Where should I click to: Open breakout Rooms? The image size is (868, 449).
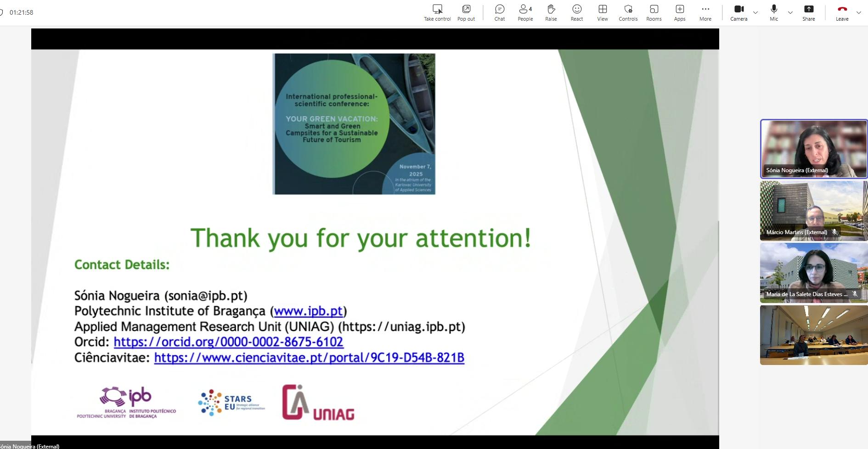point(654,10)
